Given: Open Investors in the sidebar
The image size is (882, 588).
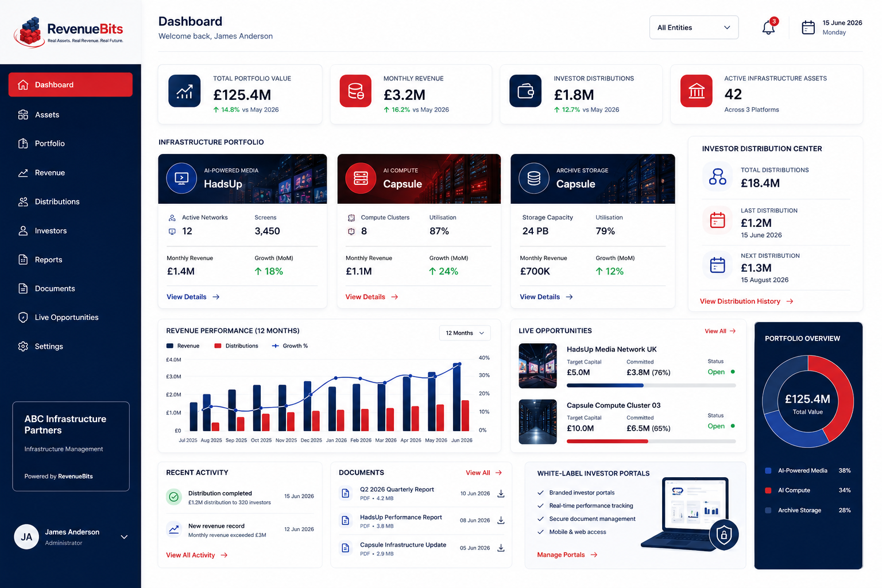Looking at the screenshot, I should tap(71, 231).
